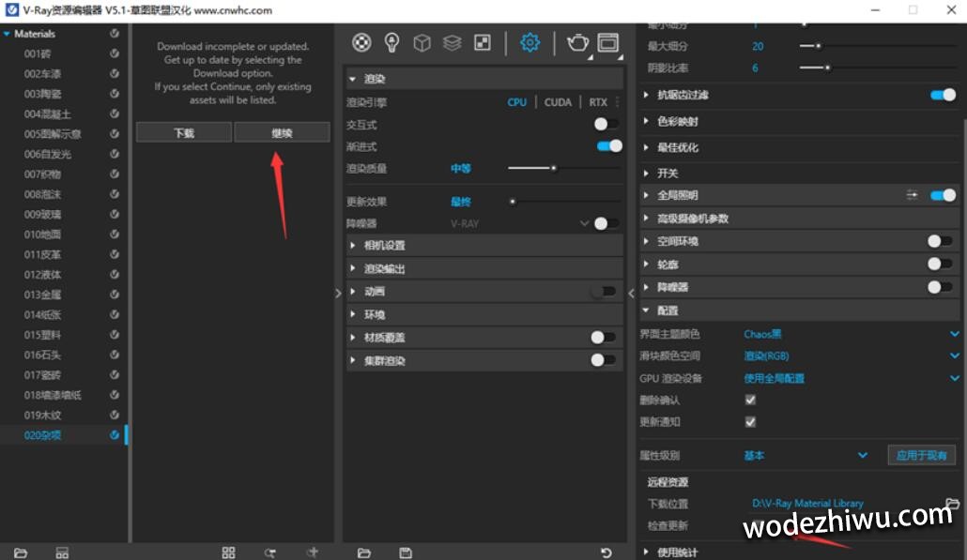
Task: Open the download location folder icon
Action: click(x=953, y=504)
